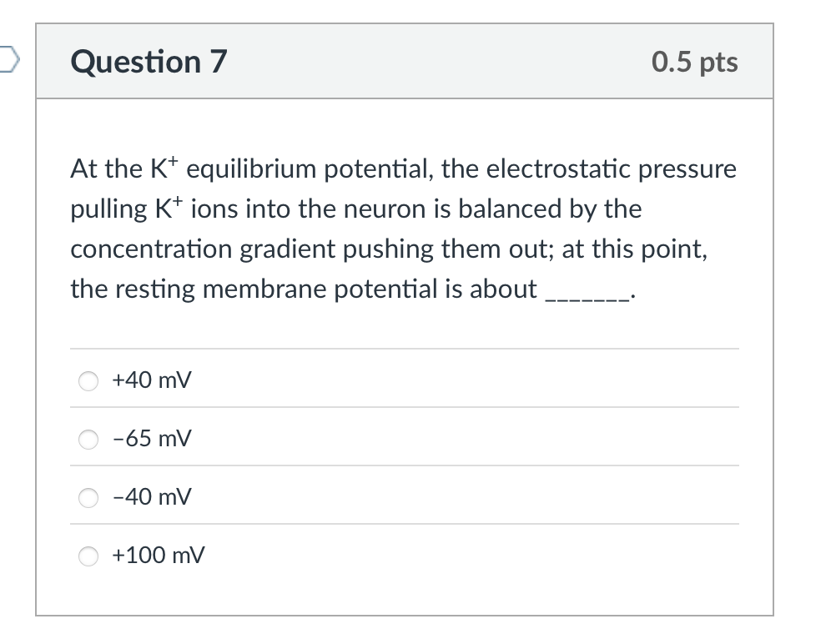
Task: Click the -40 mV answer label text
Action: (x=149, y=496)
